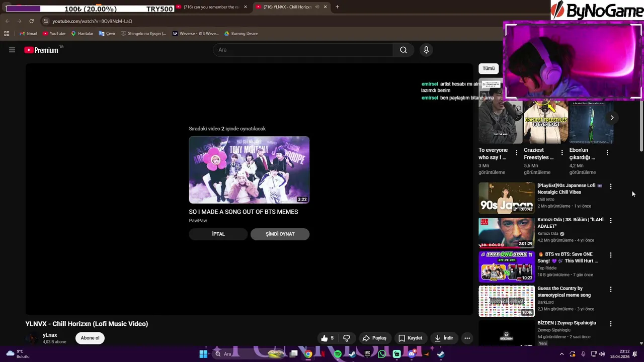Reload the page
This screenshot has width=644, height=362.
pos(31,21)
